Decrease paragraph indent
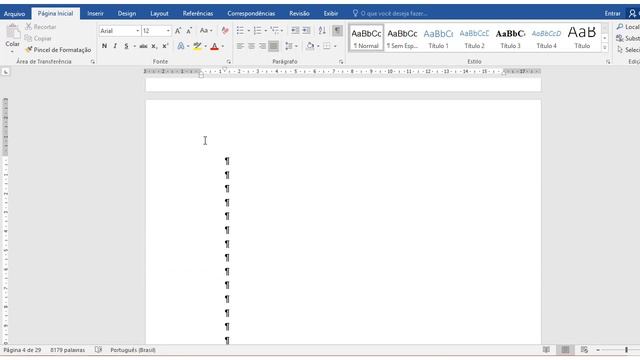Image resolution: width=640 pixels, height=360 pixels. pos(295,31)
